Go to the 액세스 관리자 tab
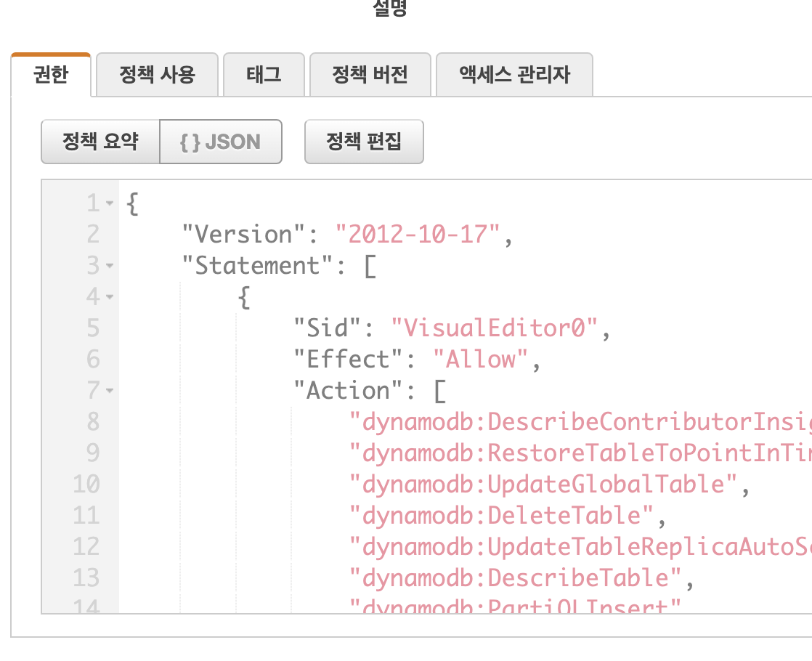Viewport: 812px width, 661px height. [x=514, y=75]
